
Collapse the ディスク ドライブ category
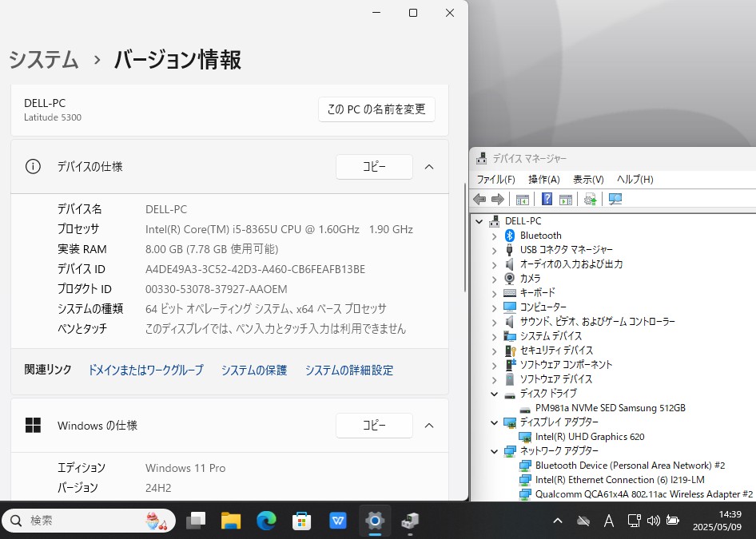(494, 394)
